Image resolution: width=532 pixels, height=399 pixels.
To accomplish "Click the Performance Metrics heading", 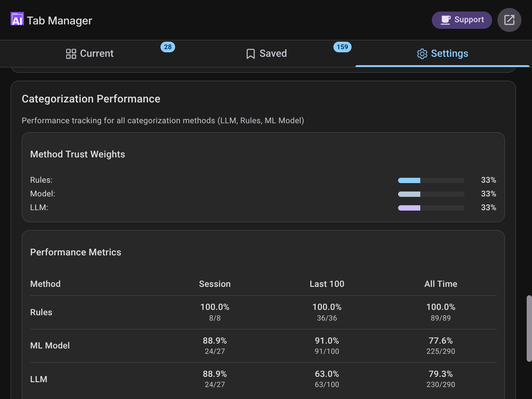I will click(x=76, y=252).
